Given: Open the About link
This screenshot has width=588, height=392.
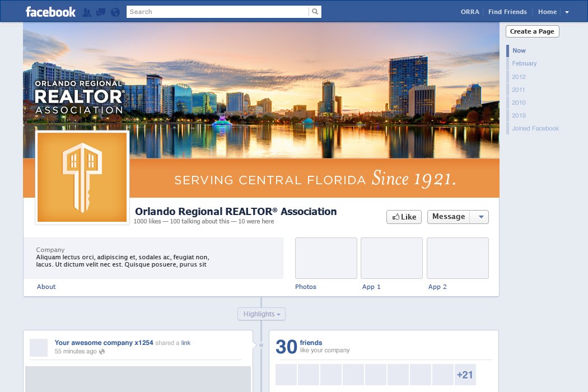Looking at the screenshot, I should point(46,287).
